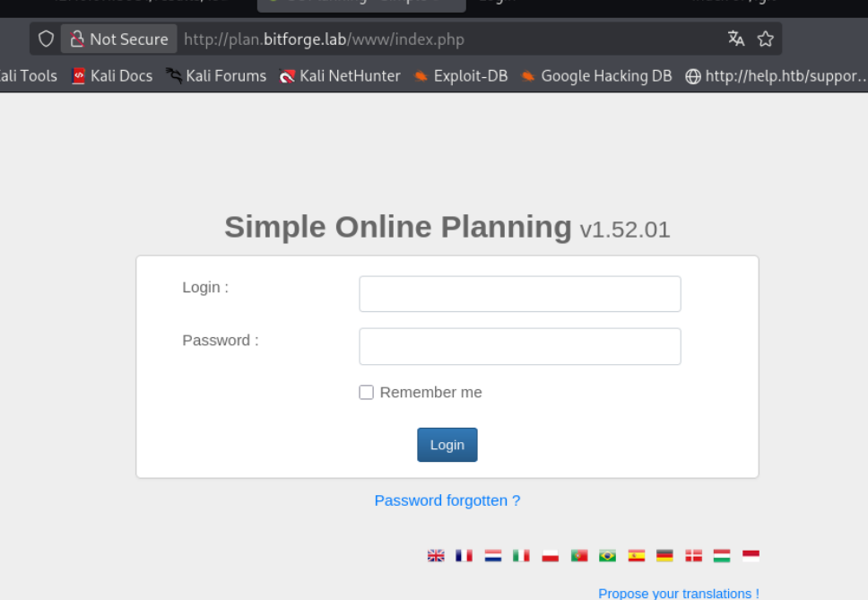The image size is (868, 600).
Task: Open the Exploit-DB bookmark
Action: 460,76
